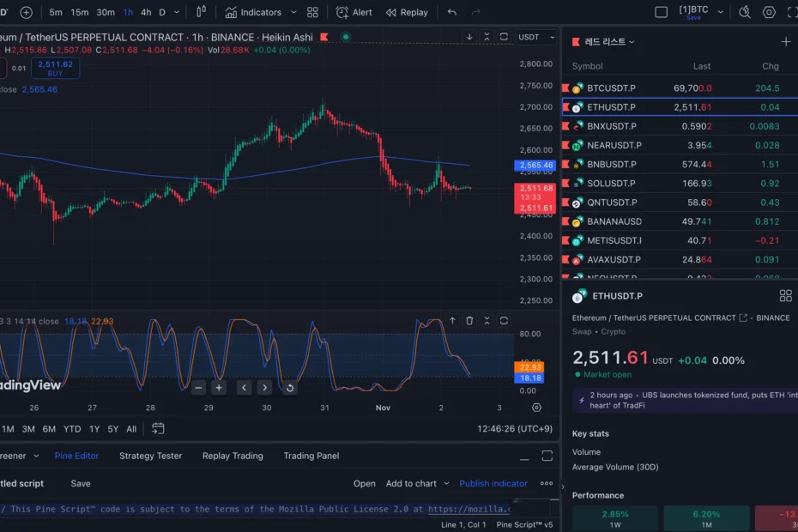798x532 pixels.
Task: Switch to the Strategy Tester tab
Action: 151,456
